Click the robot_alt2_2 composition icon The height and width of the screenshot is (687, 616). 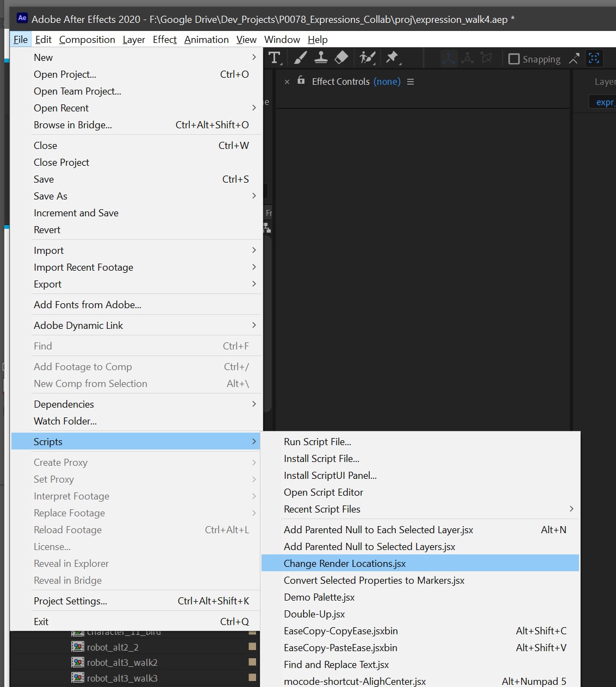point(78,647)
